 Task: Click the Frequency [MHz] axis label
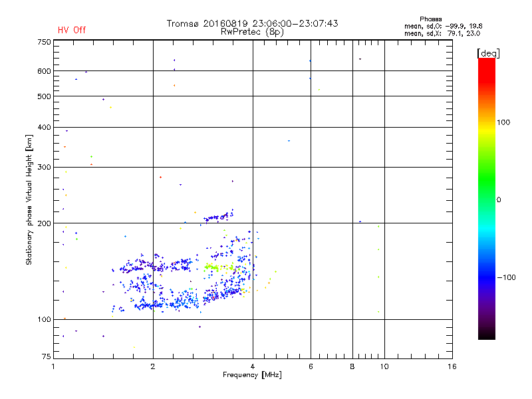coord(252,375)
